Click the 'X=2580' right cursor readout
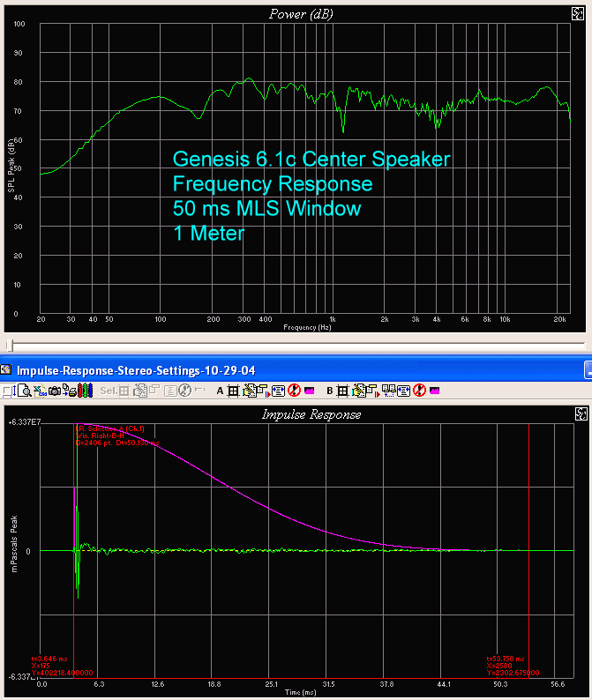The height and width of the screenshot is (700, 592). [x=499, y=666]
